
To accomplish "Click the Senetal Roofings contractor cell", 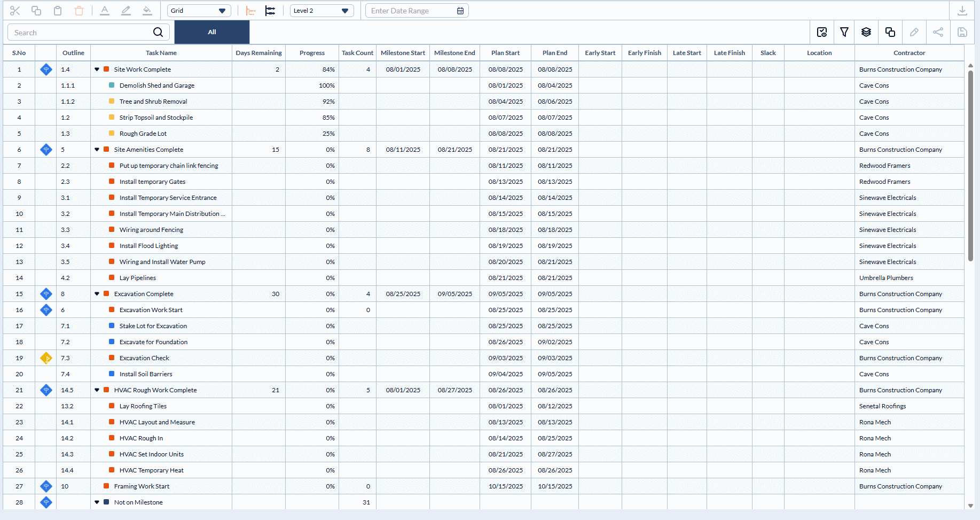I will pos(909,406).
